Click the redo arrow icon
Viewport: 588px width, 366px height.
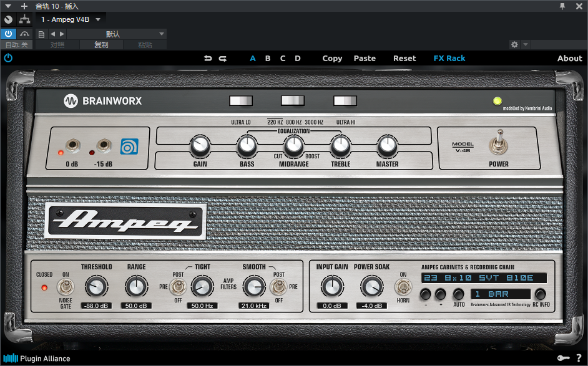click(223, 59)
